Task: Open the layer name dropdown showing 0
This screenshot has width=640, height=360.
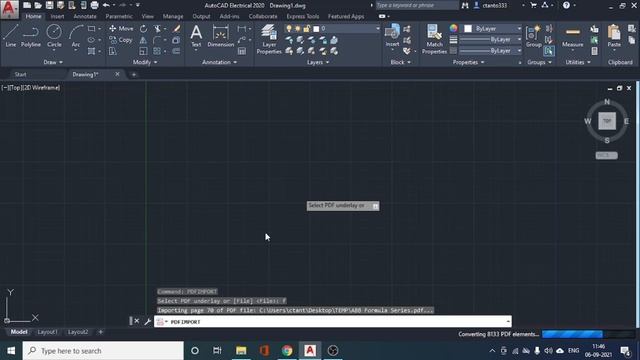Action: pos(332,29)
